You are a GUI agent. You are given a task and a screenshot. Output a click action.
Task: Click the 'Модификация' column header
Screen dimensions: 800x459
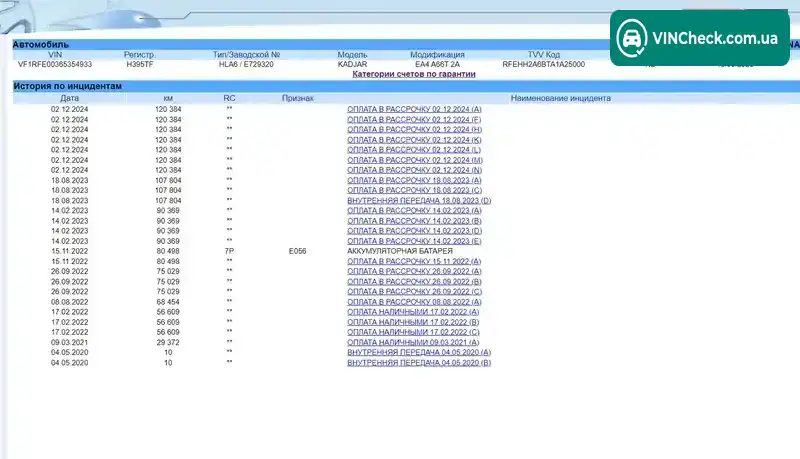click(437, 55)
